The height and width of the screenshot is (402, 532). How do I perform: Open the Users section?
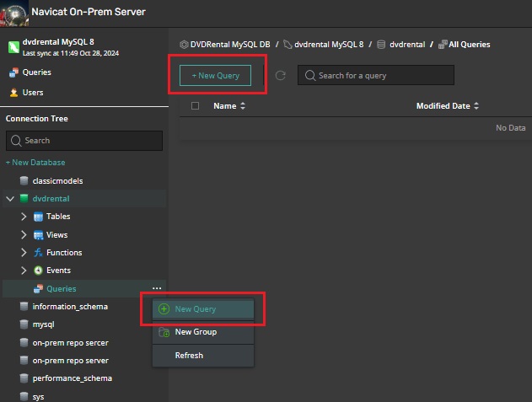[33, 92]
